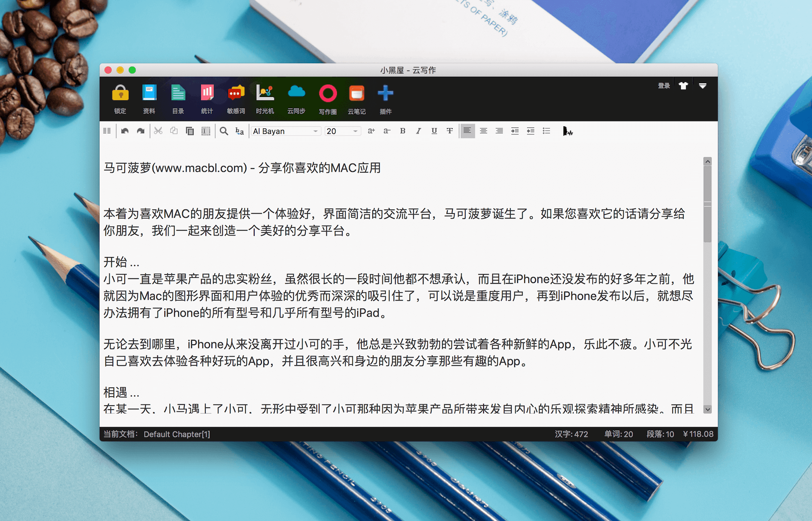Click the vertical scrollbar thumb
The height and width of the screenshot is (521, 812).
(x=708, y=204)
